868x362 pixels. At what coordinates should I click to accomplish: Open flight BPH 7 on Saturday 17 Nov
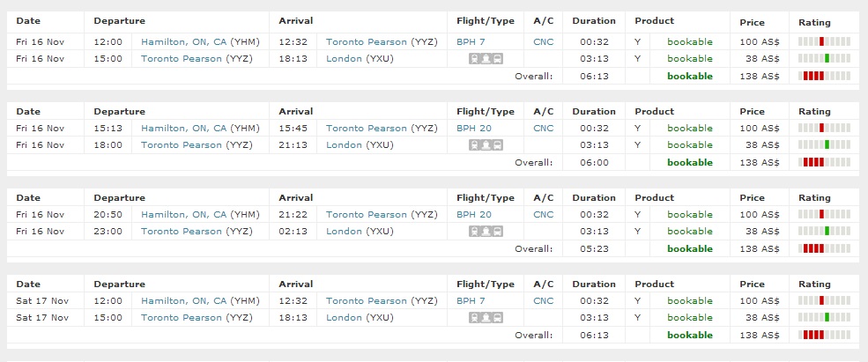[x=471, y=301]
